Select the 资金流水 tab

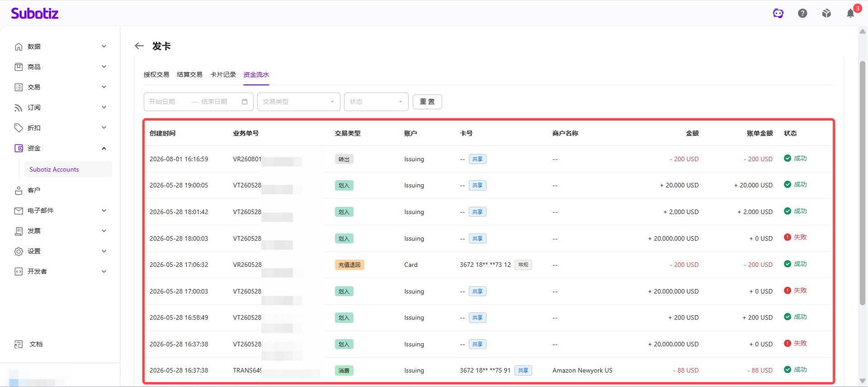click(x=256, y=75)
